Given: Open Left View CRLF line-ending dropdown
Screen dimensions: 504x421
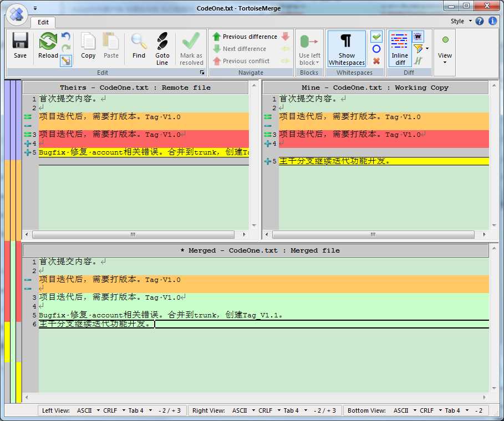Looking at the screenshot, I should [x=114, y=410].
